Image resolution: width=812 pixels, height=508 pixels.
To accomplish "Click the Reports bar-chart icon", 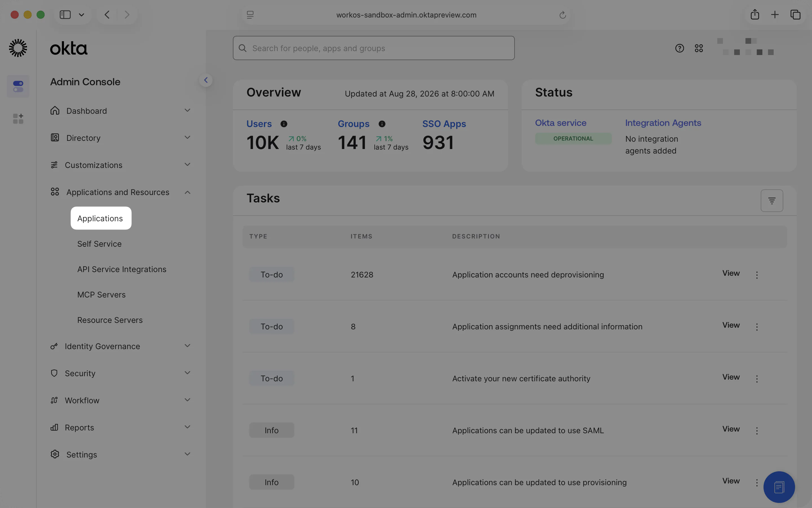I will [54, 427].
